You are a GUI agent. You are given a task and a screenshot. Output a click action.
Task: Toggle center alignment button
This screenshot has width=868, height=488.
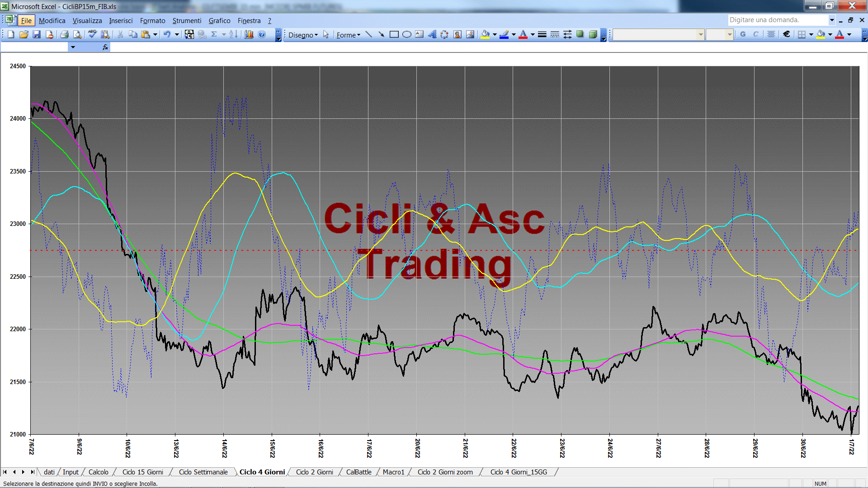(x=771, y=34)
